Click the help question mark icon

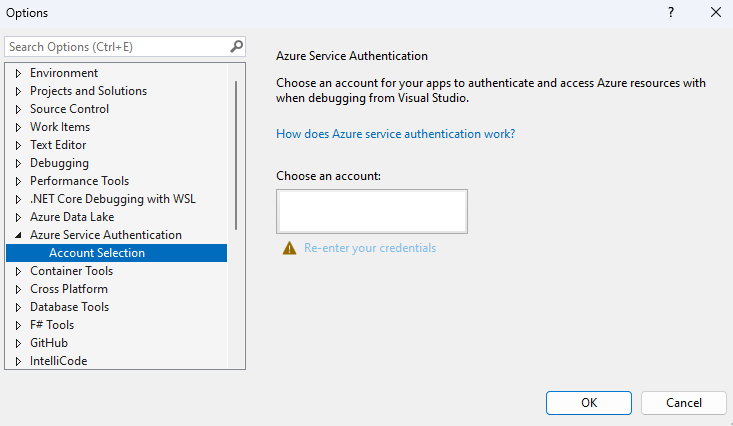[x=670, y=12]
